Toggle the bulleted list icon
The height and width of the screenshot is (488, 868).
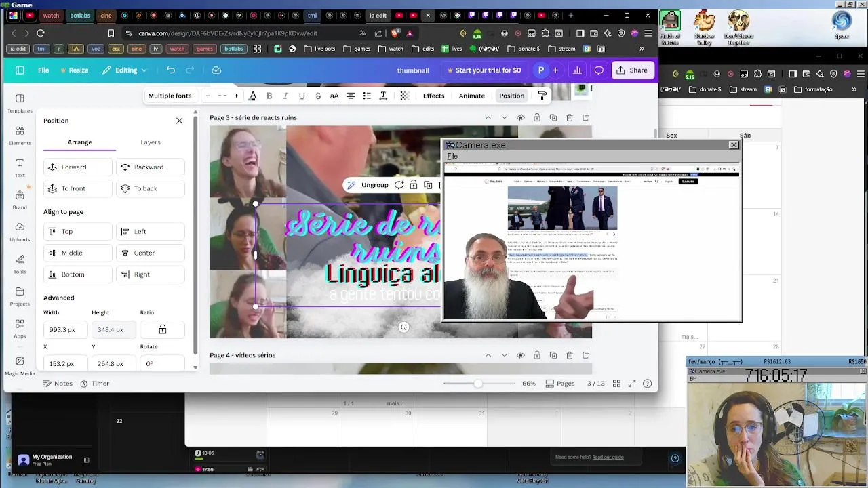[x=367, y=96]
